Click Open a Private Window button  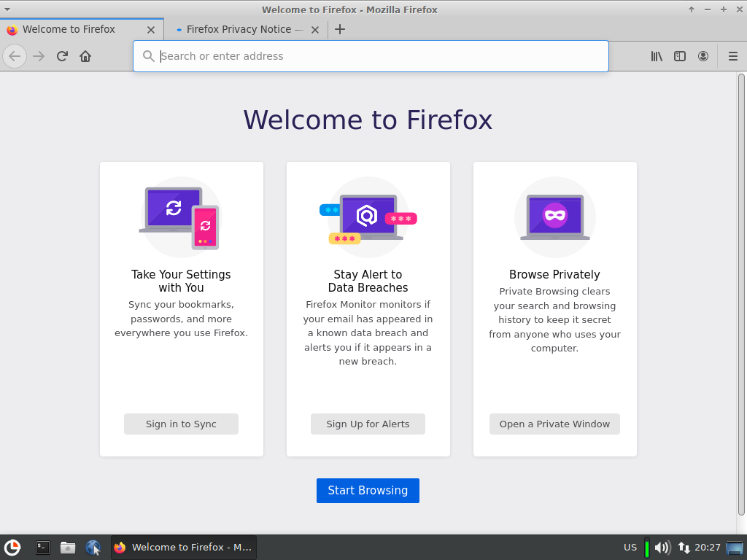554,424
